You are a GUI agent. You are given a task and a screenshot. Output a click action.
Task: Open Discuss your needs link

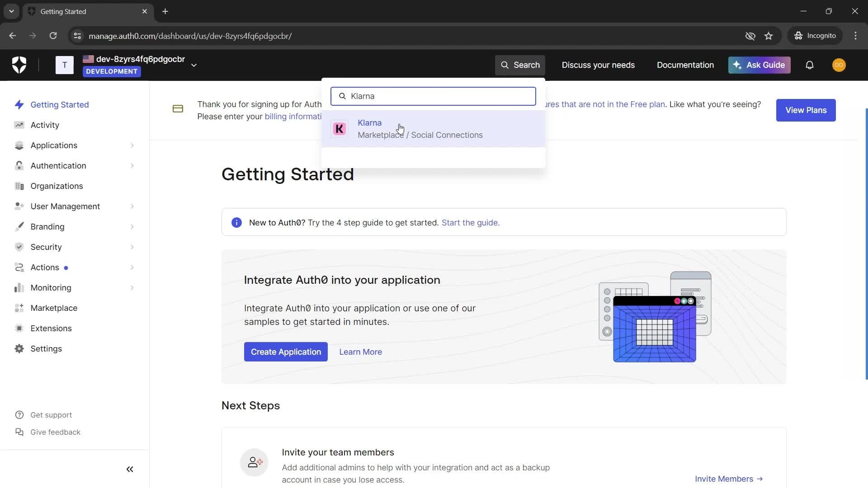point(598,65)
